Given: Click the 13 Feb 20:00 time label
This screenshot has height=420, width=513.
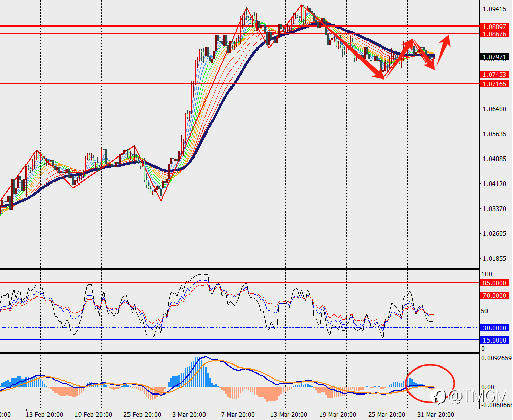Looking at the screenshot, I should point(44,415).
